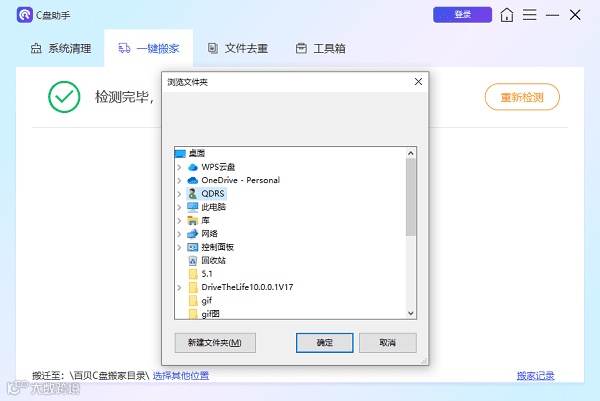Image resolution: width=600 pixels, height=401 pixels.
Task: Click the OneDrive cloud icon
Action: (x=193, y=180)
